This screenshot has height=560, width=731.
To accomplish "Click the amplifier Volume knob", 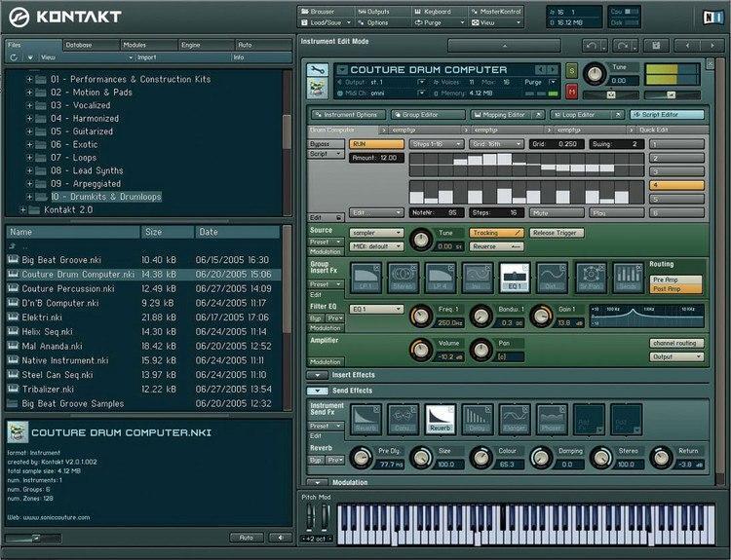I will click(420, 349).
